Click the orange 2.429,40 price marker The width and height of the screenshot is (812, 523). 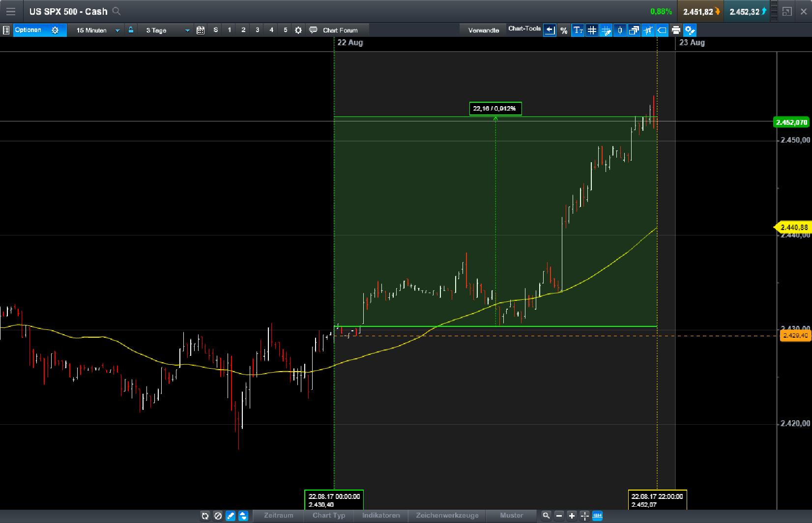794,336
